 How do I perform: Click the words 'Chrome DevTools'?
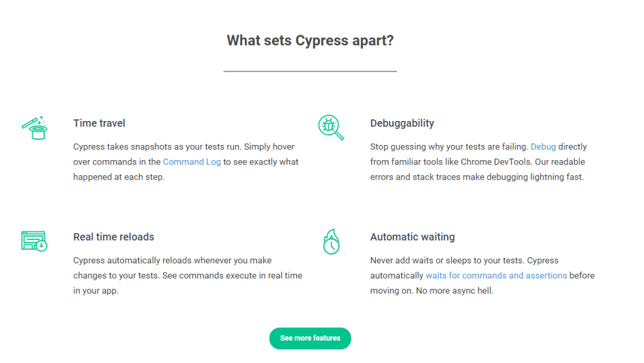(494, 162)
